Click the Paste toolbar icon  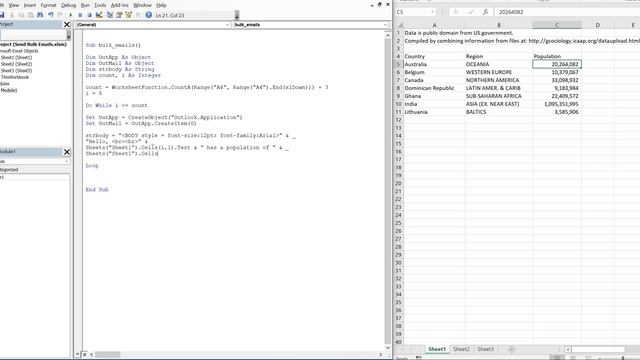pyautogui.click(x=31, y=15)
